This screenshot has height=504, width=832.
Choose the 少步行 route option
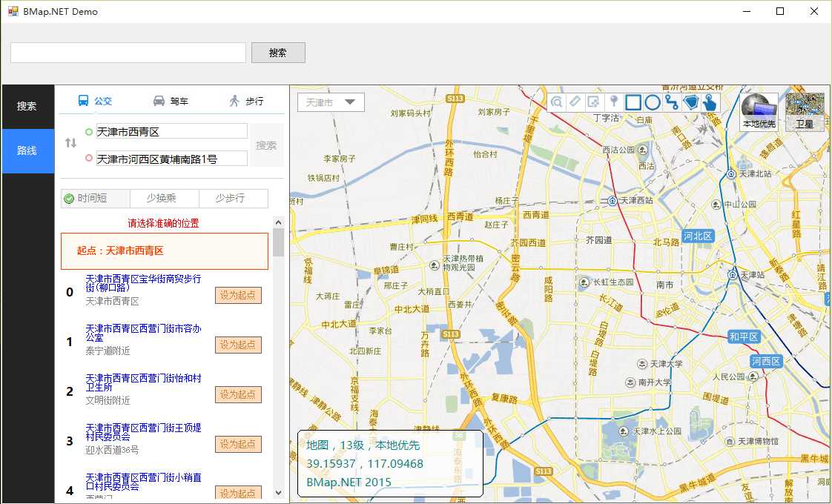pyautogui.click(x=234, y=199)
